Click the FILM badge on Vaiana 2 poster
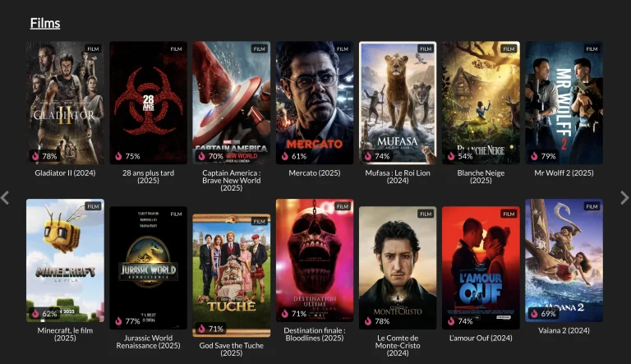Image resolution: width=631 pixels, height=364 pixels. point(592,206)
